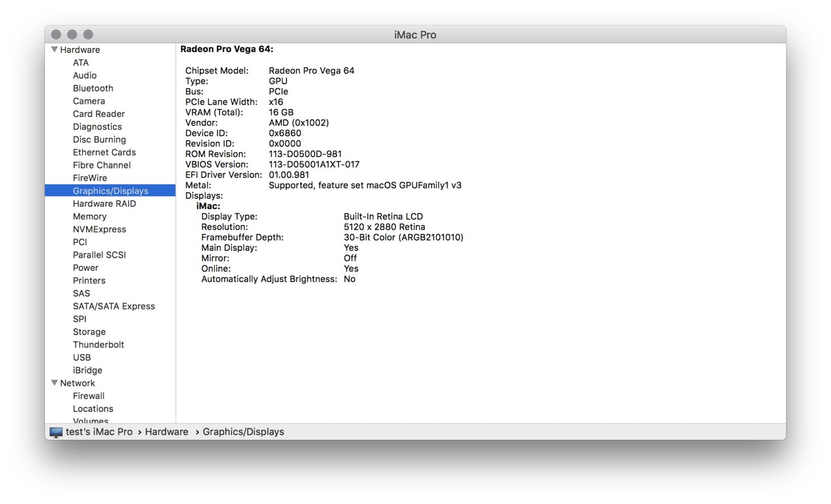Show the Storage information

tap(89, 332)
